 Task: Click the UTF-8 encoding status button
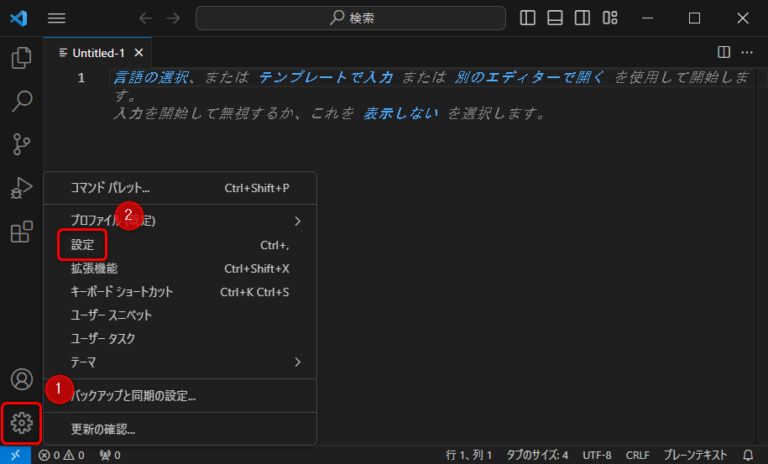[596, 455]
